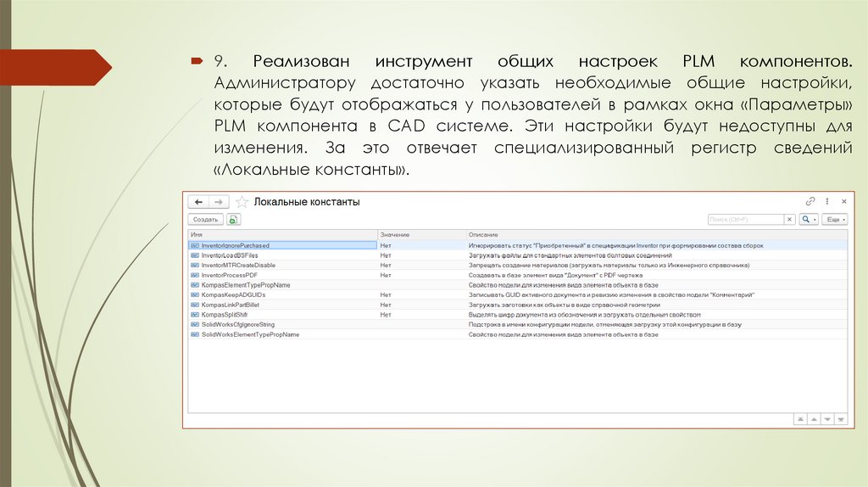
Task: Click the back navigation arrow
Action: point(198,202)
